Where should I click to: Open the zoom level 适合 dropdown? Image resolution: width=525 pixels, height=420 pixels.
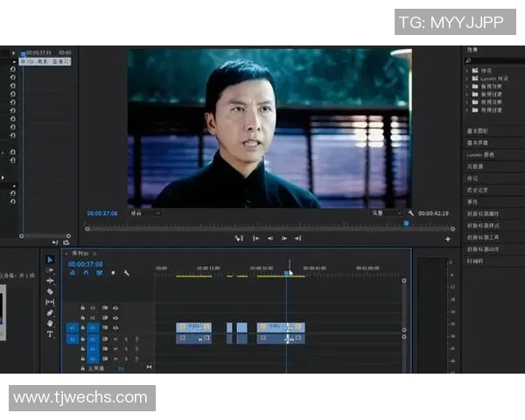(x=145, y=213)
